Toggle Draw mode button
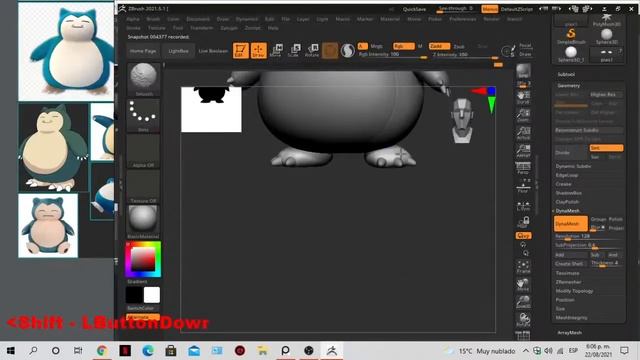 click(x=258, y=51)
